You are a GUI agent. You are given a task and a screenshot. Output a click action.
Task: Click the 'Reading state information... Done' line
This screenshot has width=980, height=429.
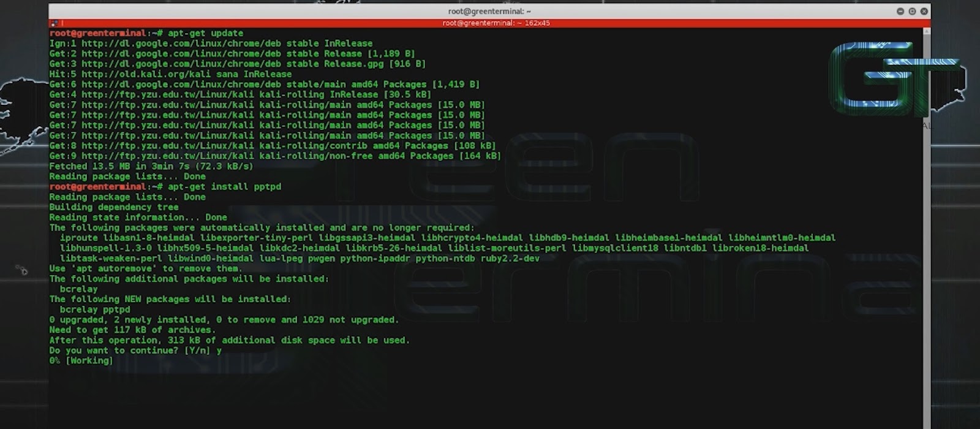[x=138, y=217]
